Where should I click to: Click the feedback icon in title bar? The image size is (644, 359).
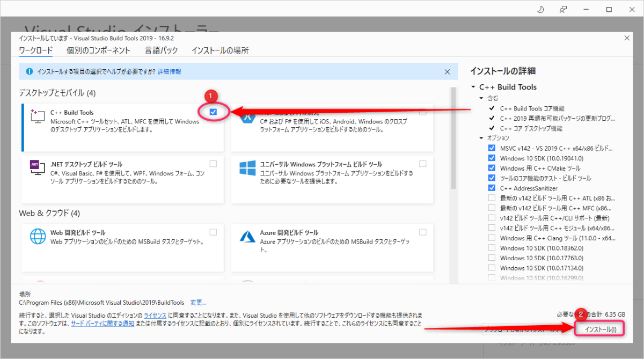tap(563, 9)
